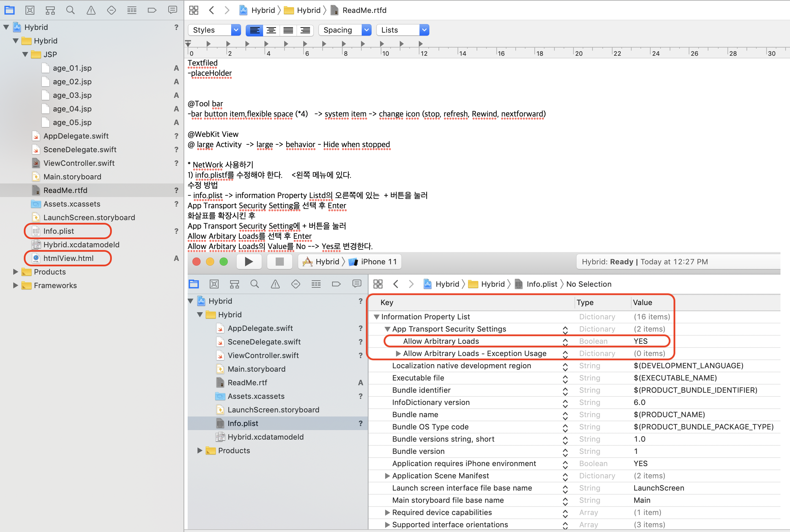Collapse the JSP folder
The image size is (790, 532).
25,54
